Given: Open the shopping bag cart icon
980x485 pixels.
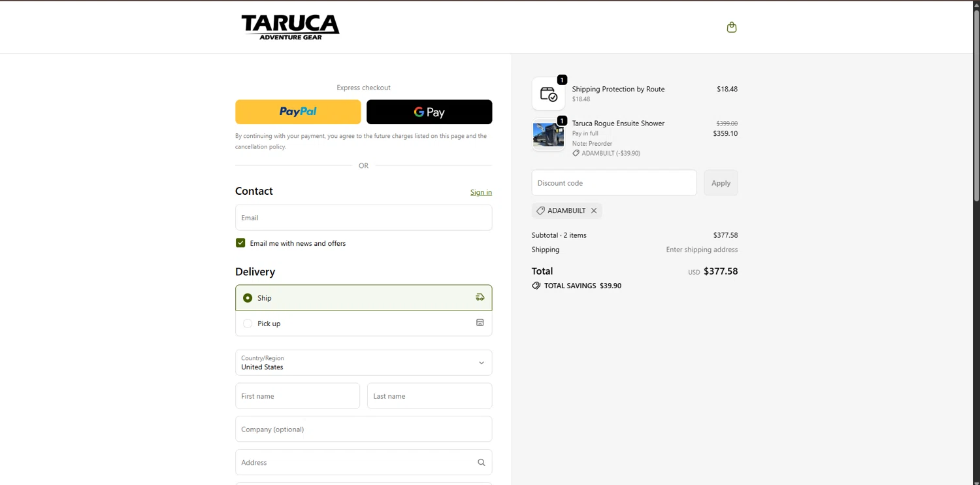Looking at the screenshot, I should [732, 27].
